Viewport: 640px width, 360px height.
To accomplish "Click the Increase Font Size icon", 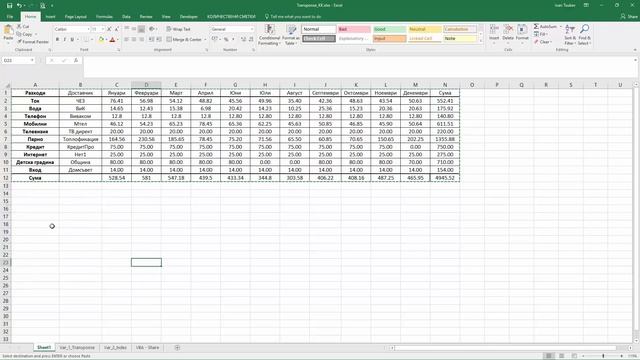I will pos(109,29).
